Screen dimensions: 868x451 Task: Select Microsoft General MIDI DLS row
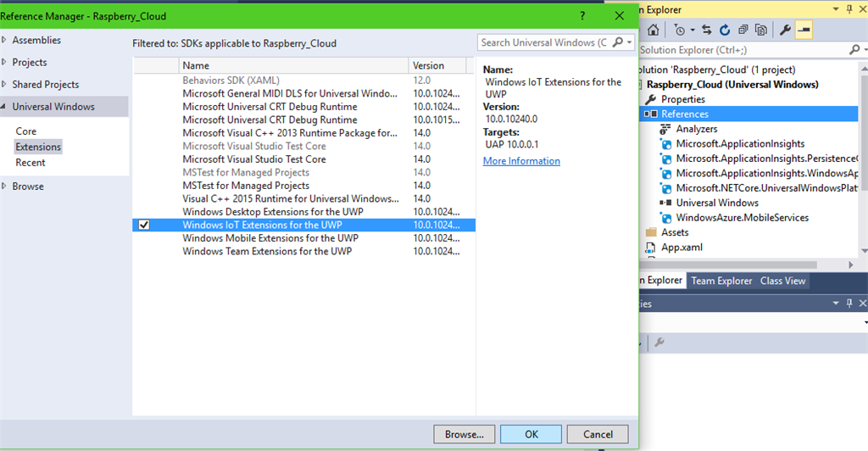pos(303,93)
